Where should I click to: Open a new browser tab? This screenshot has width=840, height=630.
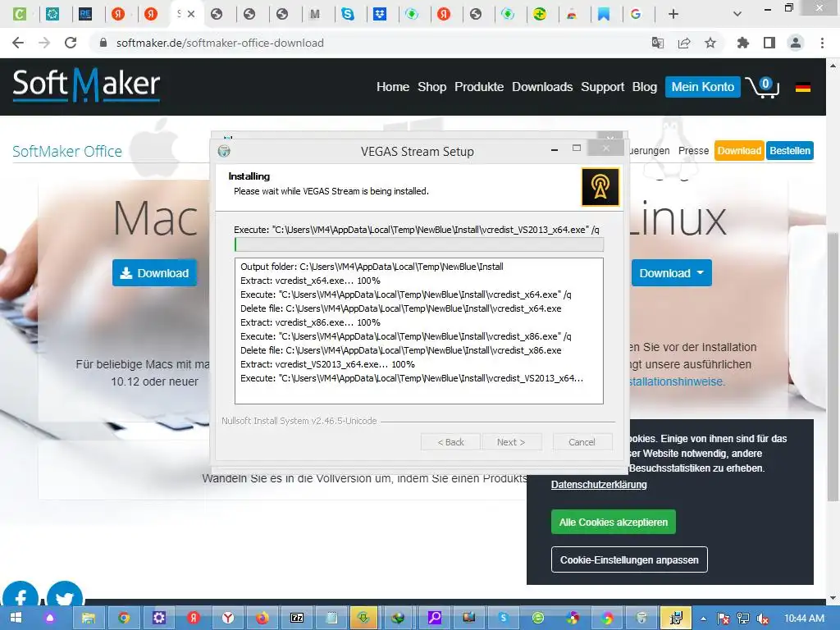coord(673,14)
